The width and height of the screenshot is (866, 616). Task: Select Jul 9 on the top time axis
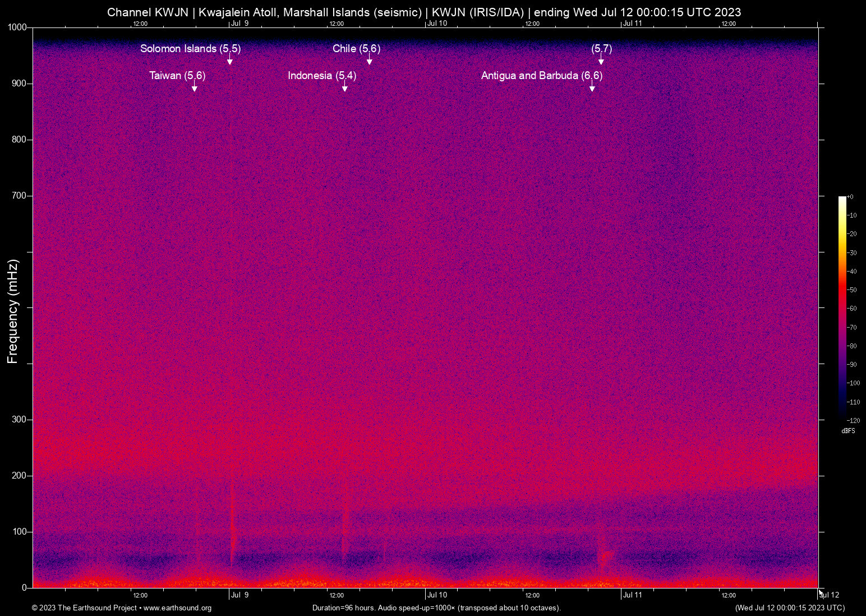point(239,24)
